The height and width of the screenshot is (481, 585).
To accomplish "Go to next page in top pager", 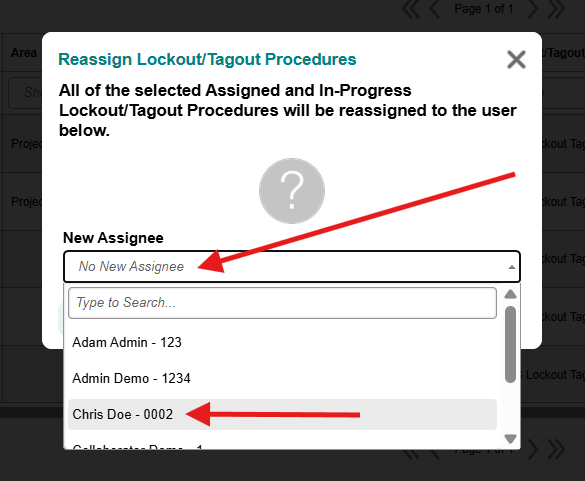I will coord(533,9).
